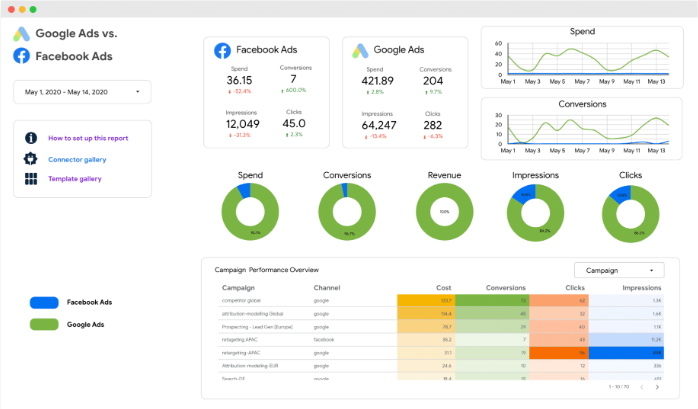Click Facebook Ads clicks value 45.0
This screenshot has height=409, width=698.
point(294,123)
